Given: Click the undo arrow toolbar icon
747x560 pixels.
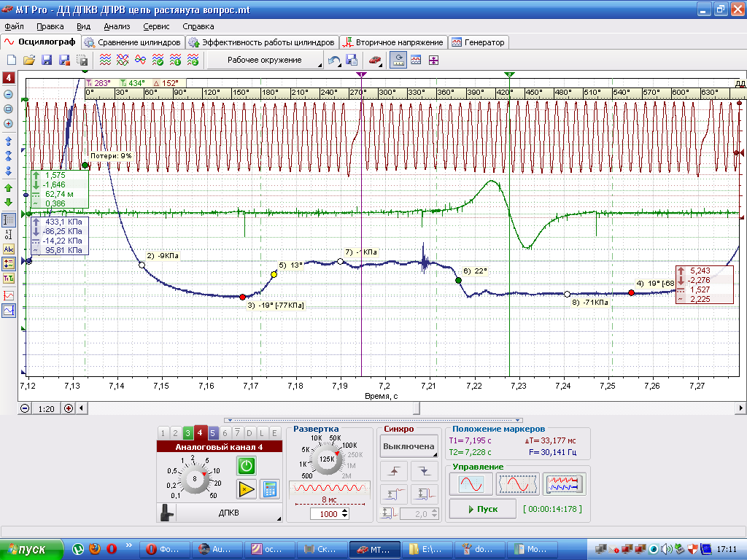Looking at the screenshot, I should tap(334, 61).
